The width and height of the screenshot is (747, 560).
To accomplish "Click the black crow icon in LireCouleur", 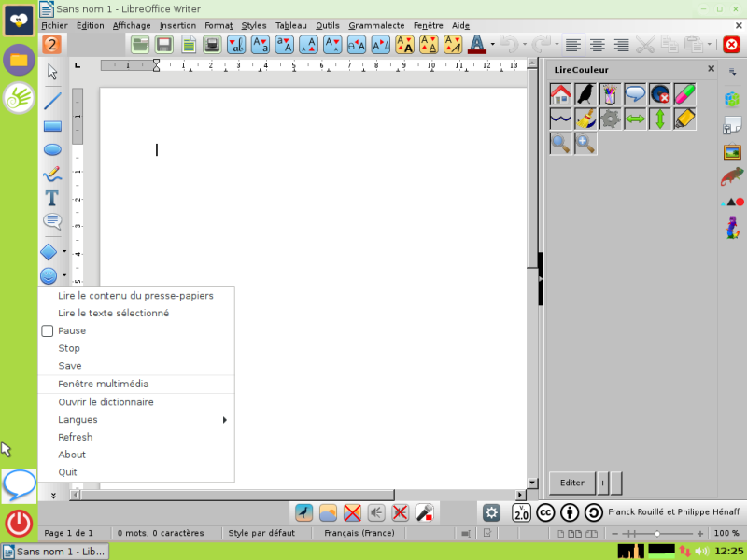I will (585, 94).
